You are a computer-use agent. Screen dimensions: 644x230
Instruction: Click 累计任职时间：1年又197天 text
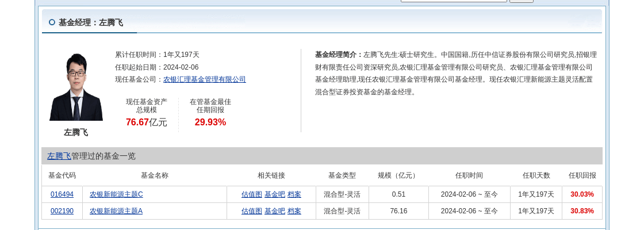157,55
